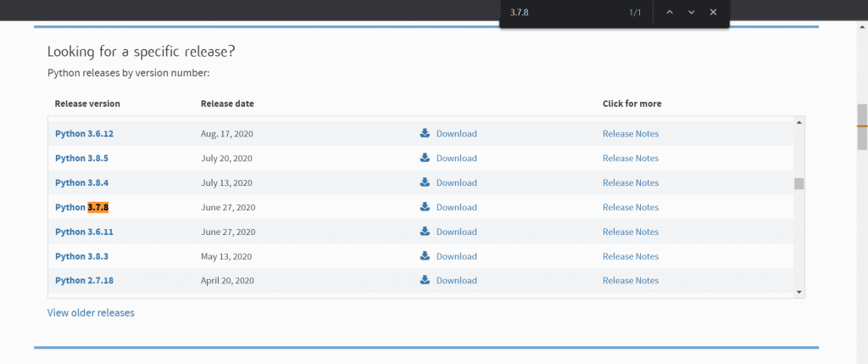
Task: Click the May 13, 2020 date
Action: point(226,256)
